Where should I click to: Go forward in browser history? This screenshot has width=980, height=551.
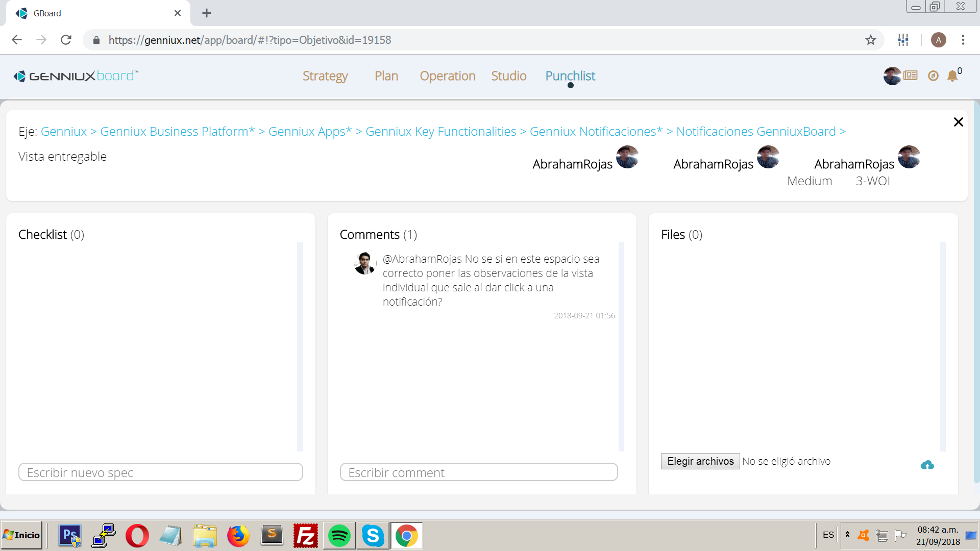click(x=41, y=40)
